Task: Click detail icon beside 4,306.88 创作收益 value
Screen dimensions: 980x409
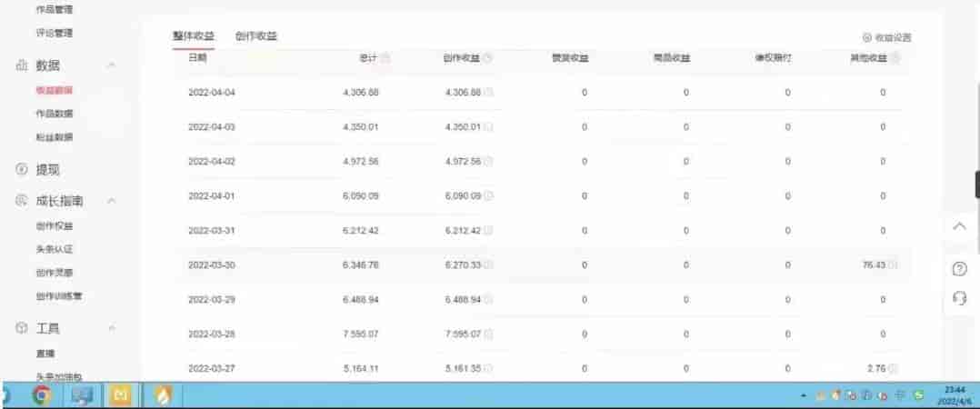Action: coord(488,93)
